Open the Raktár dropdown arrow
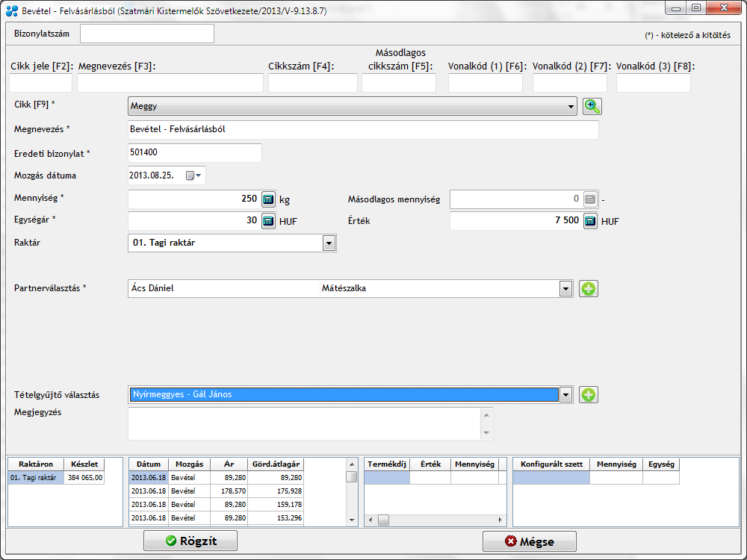747x560 pixels. (329, 243)
